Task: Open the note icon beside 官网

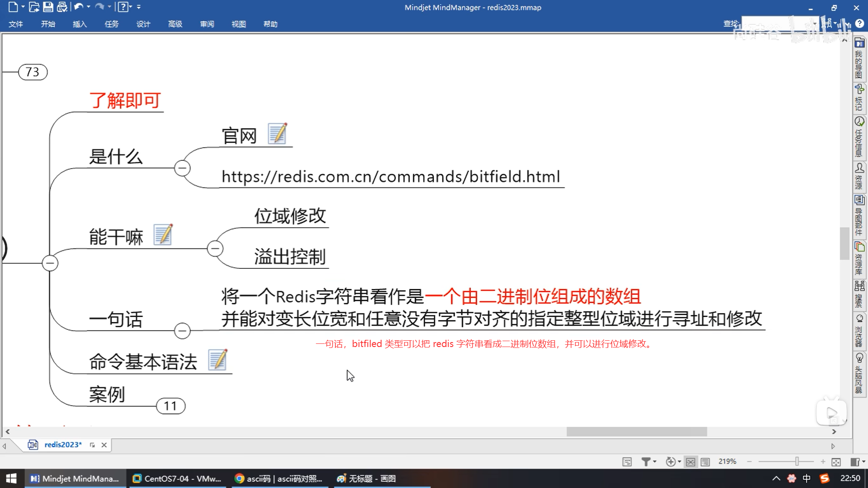Action: 277,134
